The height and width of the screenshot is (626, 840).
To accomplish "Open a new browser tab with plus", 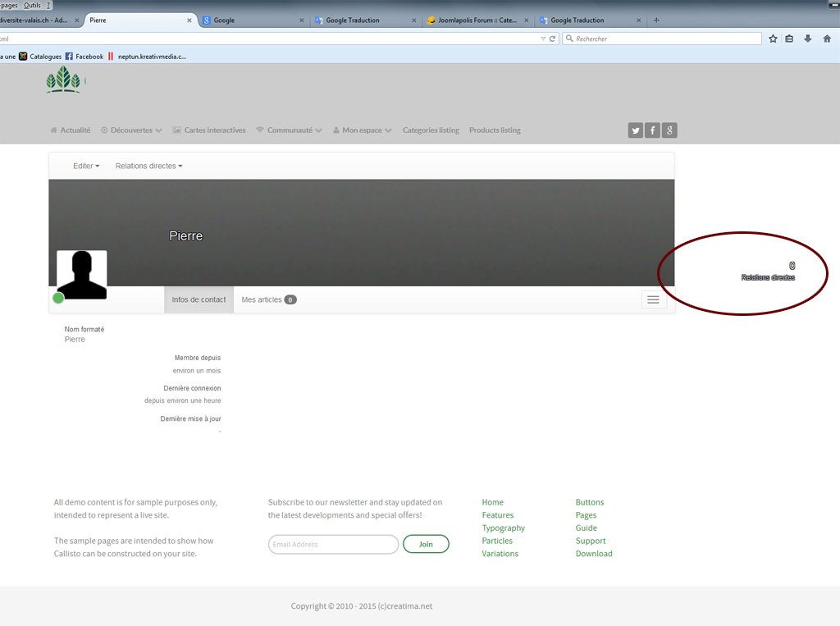I will (656, 21).
